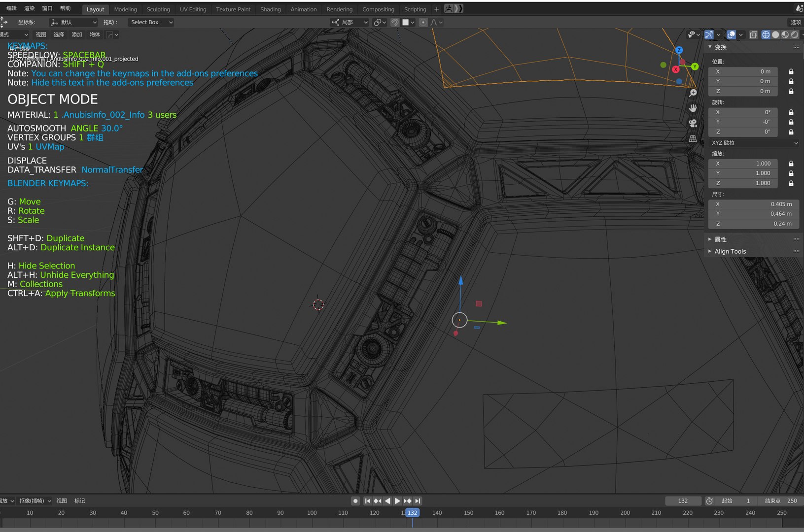Click the zoom magnifier icon in viewport

click(693, 93)
